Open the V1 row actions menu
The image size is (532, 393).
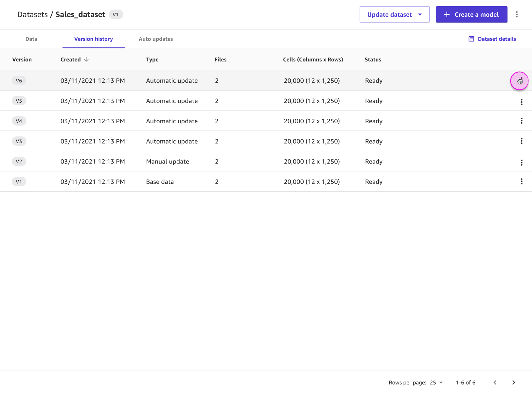click(522, 181)
